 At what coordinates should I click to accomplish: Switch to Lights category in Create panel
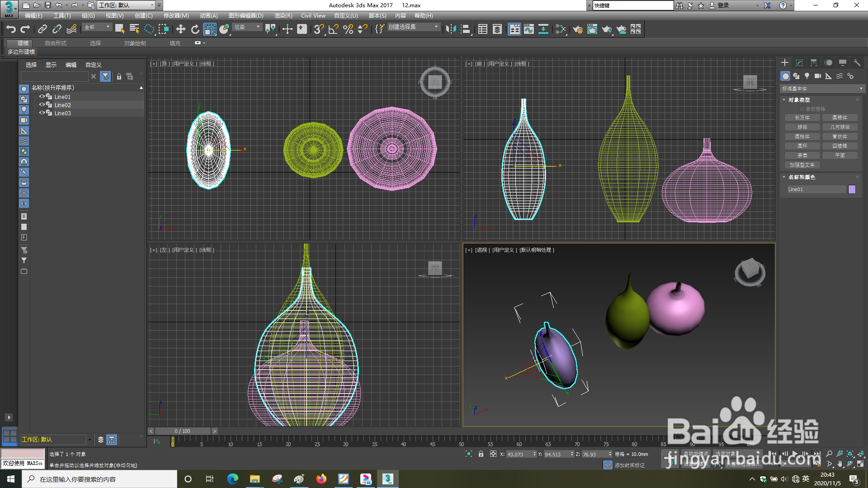tap(807, 76)
